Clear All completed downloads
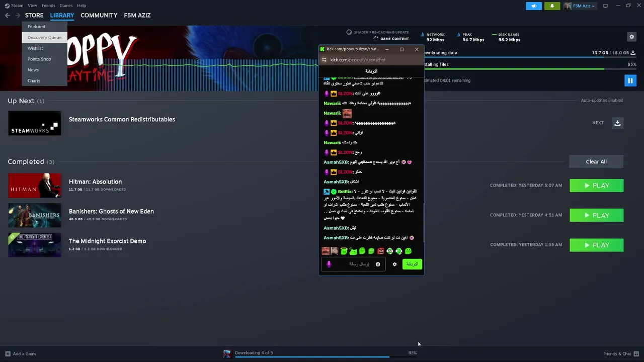Image resolution: width=644 pixels, height=362 pixels. click(596, 161)
